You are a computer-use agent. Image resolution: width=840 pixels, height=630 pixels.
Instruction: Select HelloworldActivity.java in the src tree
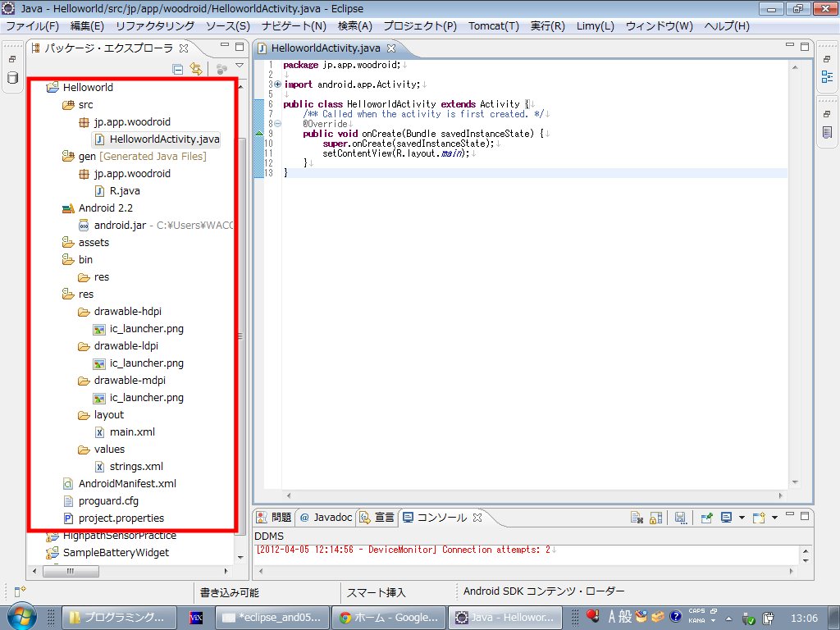(157, 139)
